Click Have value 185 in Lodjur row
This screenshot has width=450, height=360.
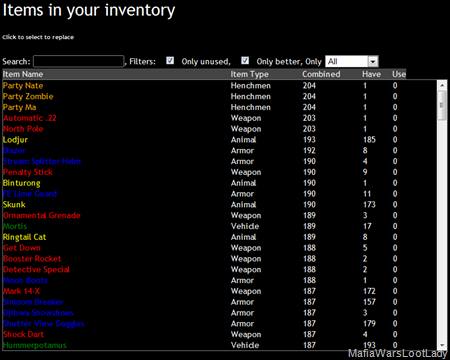(369, 140)
